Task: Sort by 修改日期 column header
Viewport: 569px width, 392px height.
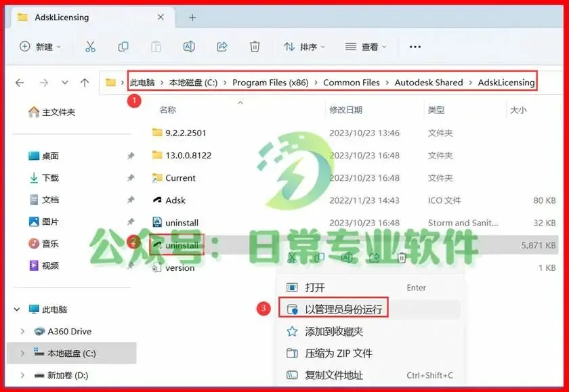Action: 346,110
